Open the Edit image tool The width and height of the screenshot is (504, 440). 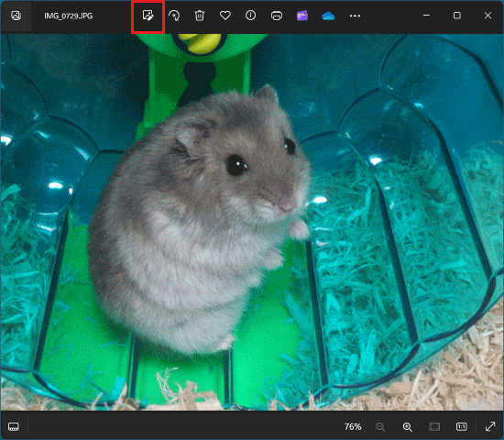[x=148, y=16]
